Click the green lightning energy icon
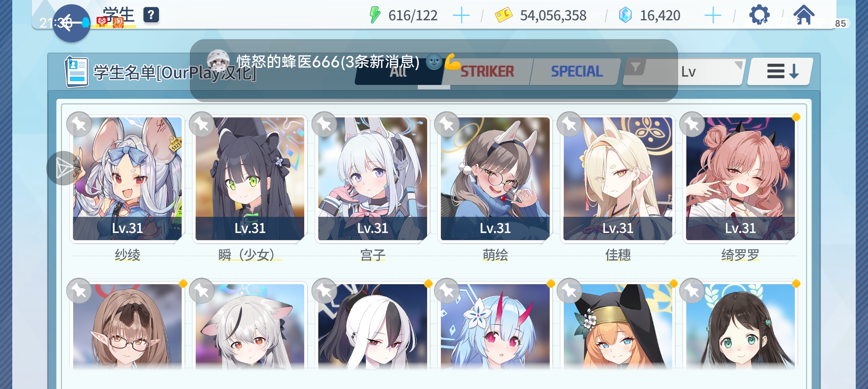This screenshot has height=389, width=868. coord(375,15)
